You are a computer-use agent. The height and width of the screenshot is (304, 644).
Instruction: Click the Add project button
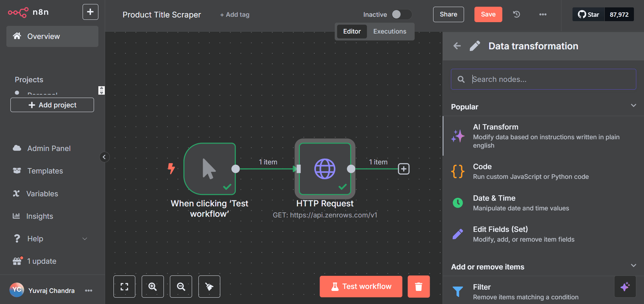52,105
